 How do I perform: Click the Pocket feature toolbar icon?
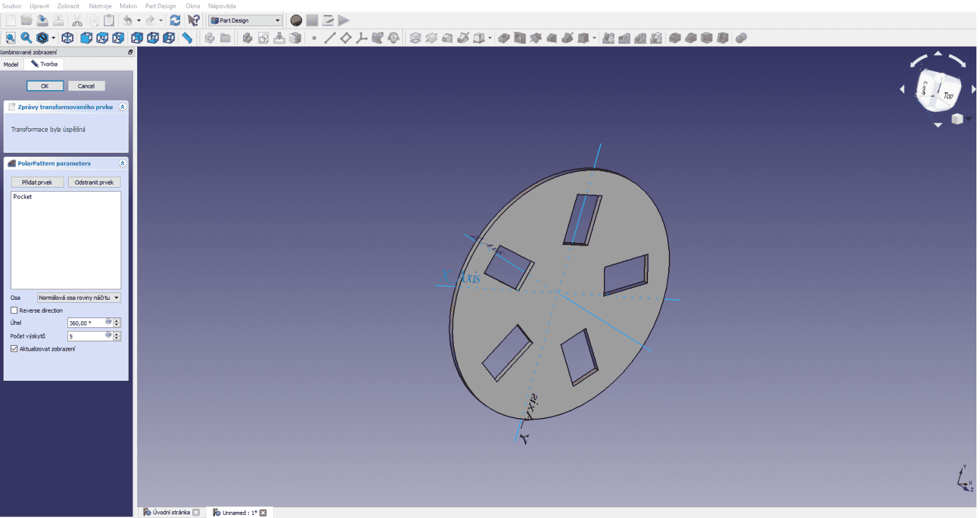pyautogui.click(x=504, y=38)
